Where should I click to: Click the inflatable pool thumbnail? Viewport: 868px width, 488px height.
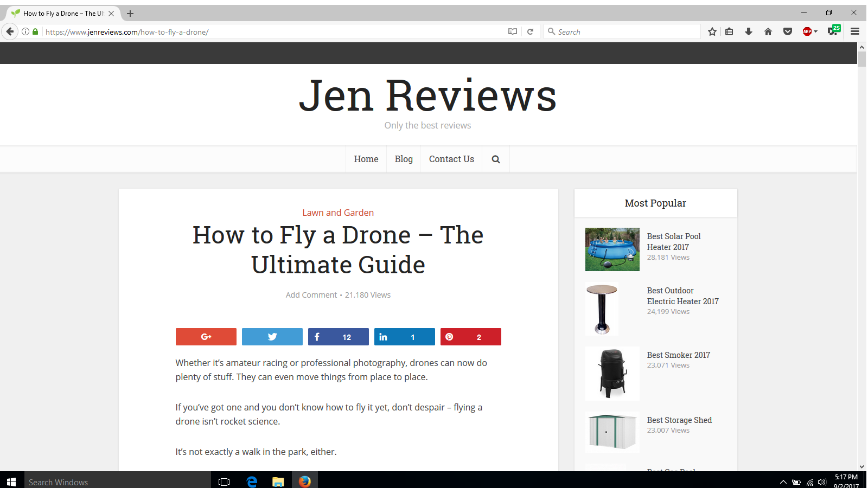click(x=612, y=249)
